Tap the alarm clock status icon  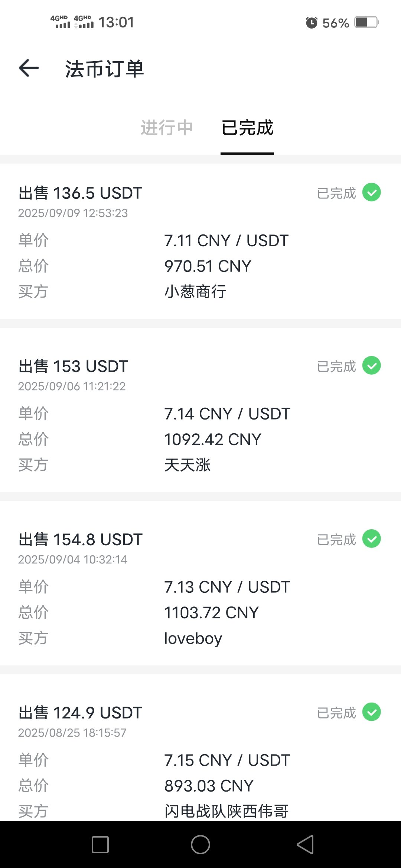click(x=312, y=23)
